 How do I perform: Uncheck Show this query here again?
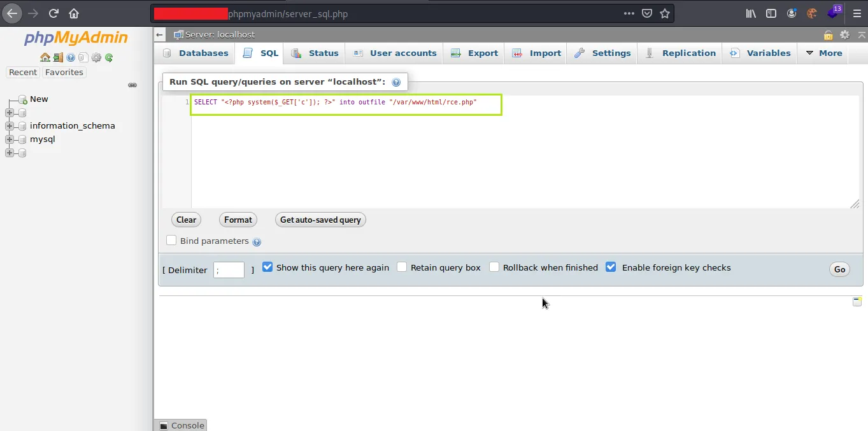tap(267, 267)
